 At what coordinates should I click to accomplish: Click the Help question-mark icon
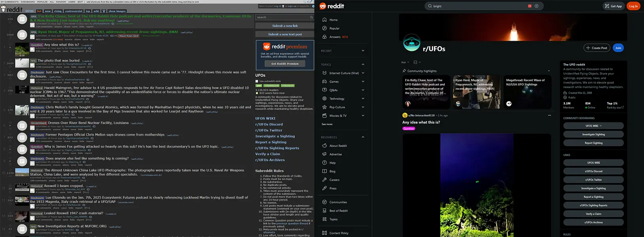(x=325, y=163)
